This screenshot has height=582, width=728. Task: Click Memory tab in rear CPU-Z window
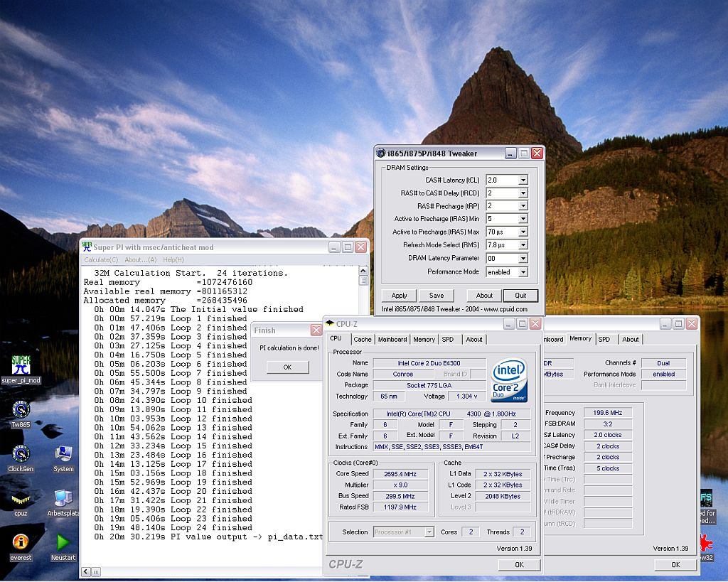580,339
